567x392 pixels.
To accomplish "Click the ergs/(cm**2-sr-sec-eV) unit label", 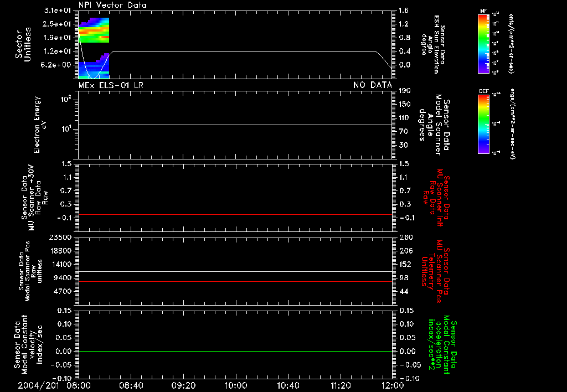I will click(x=512, y=124).
